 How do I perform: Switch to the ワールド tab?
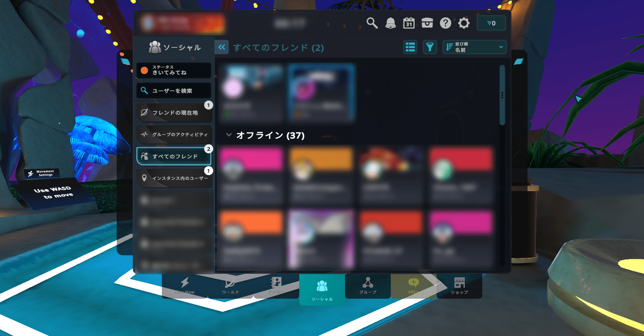[x=231, y=286]
